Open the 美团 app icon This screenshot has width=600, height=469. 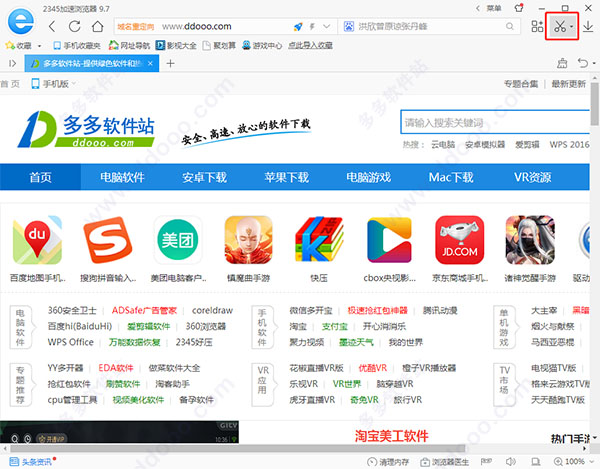178,240
